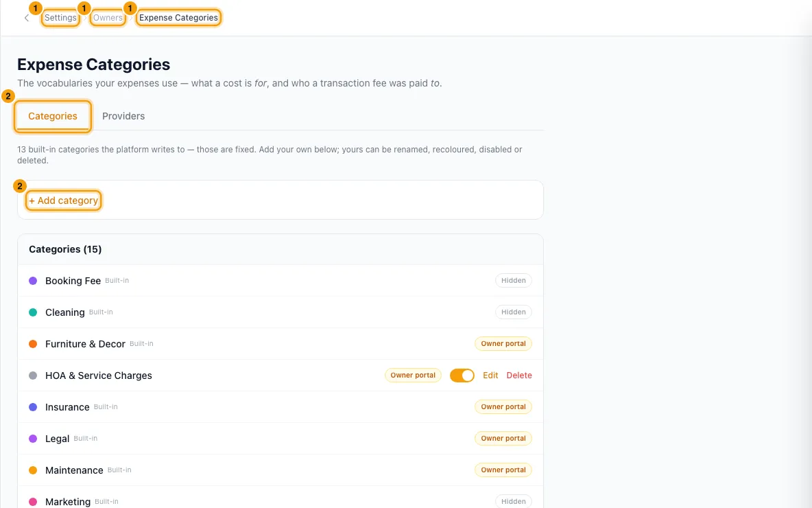This screenshot has height=508, width=812.
Task: Go to the Owners breadcrumb
Action: pos(108,18)
